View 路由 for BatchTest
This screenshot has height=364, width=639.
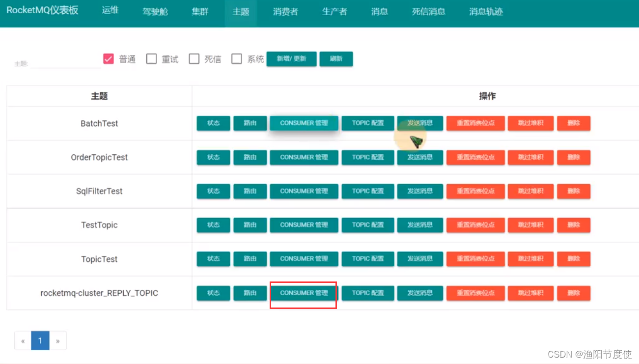coord(250,123)
